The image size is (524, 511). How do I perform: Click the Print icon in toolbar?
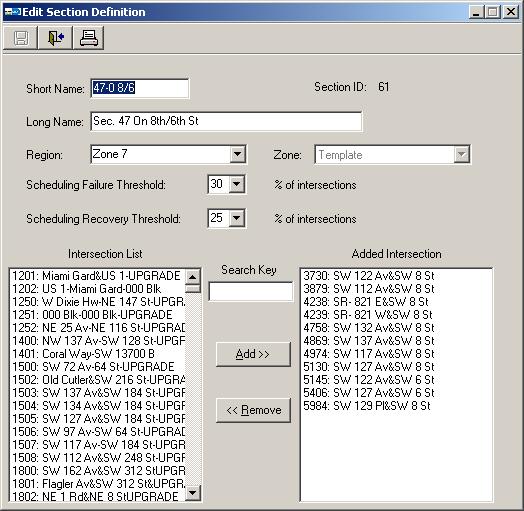click(89, 38)
